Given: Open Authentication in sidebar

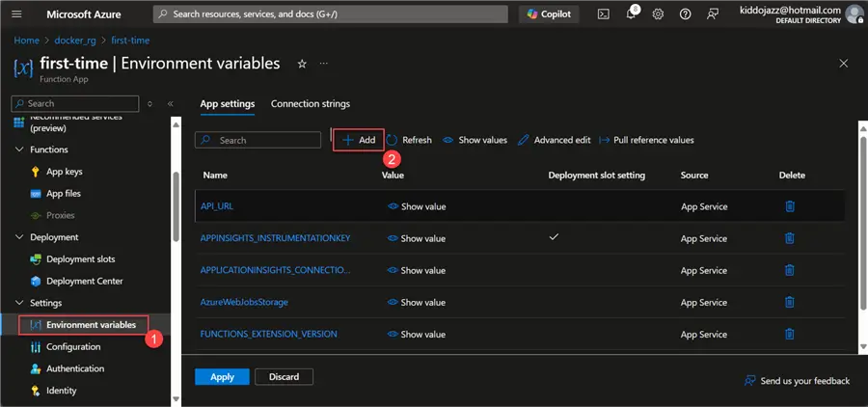Looking at the screenshot, I should tap(74, 368).
